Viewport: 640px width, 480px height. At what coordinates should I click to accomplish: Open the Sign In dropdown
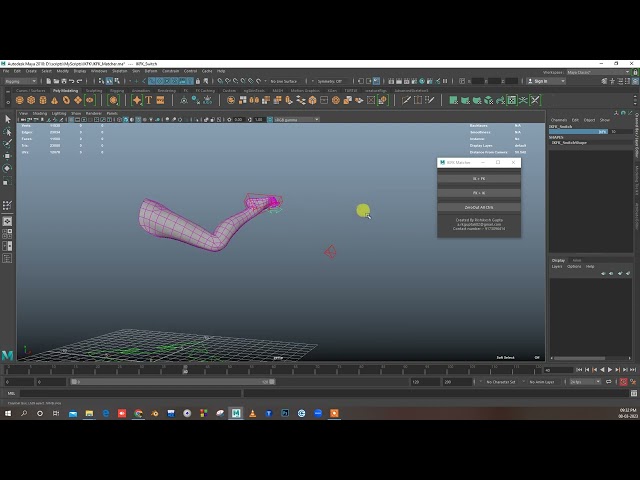point(546,81)
